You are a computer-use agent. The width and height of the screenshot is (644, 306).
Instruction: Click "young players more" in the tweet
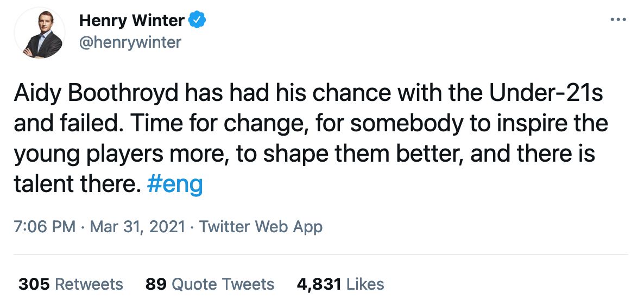click(x=113, y=155)
